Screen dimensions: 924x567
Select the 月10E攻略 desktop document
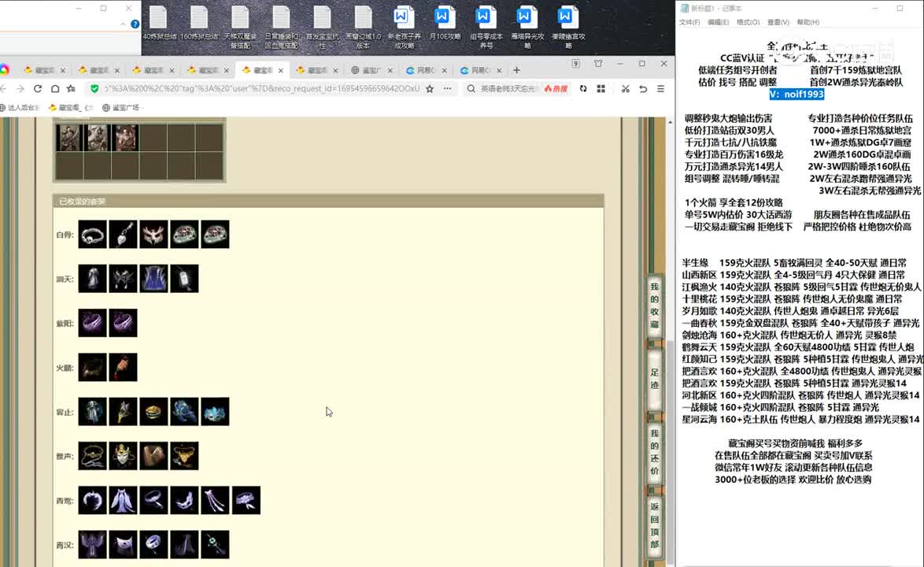click(x=445, y=24)
